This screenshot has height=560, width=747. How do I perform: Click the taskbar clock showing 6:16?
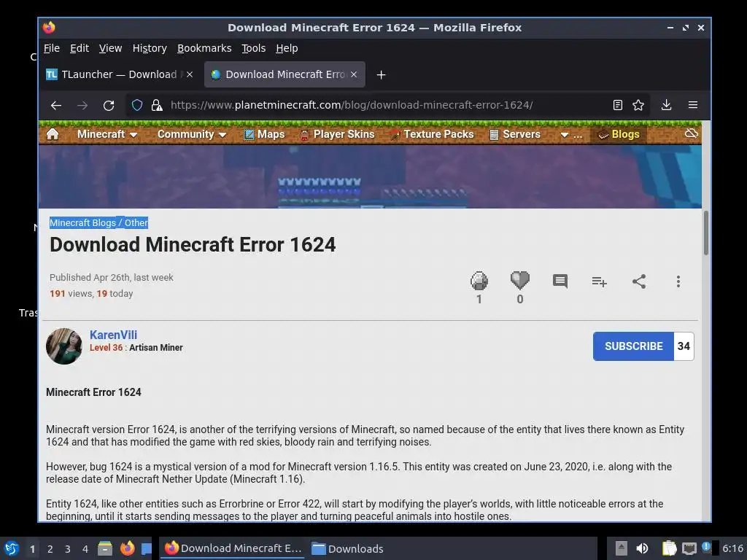click(x=732, y=548)
